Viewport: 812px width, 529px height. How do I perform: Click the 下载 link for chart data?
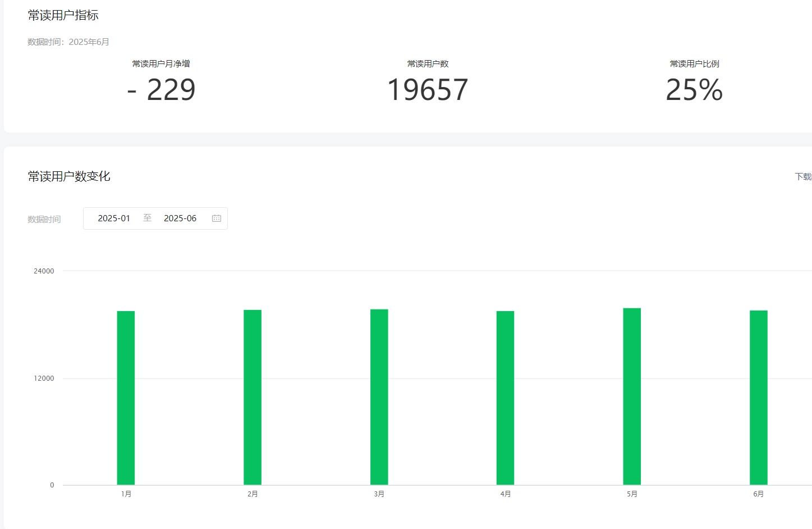pyautogui.click(x=804, y=176)
